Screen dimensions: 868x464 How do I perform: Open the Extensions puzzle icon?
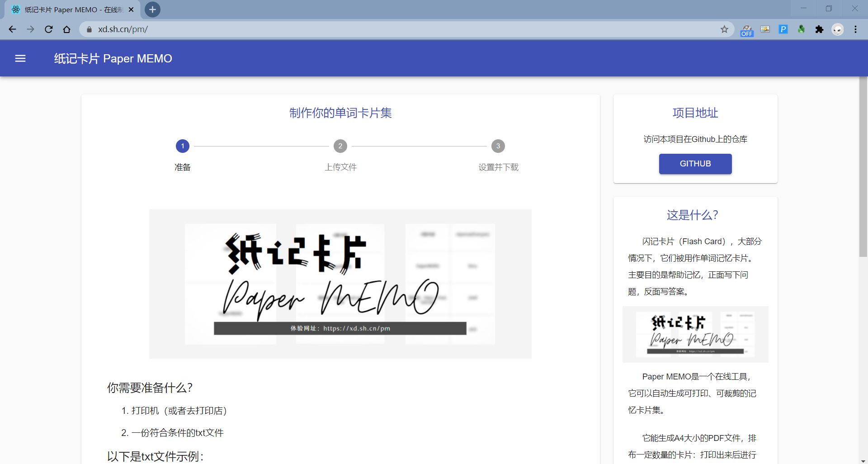[819, 29]
